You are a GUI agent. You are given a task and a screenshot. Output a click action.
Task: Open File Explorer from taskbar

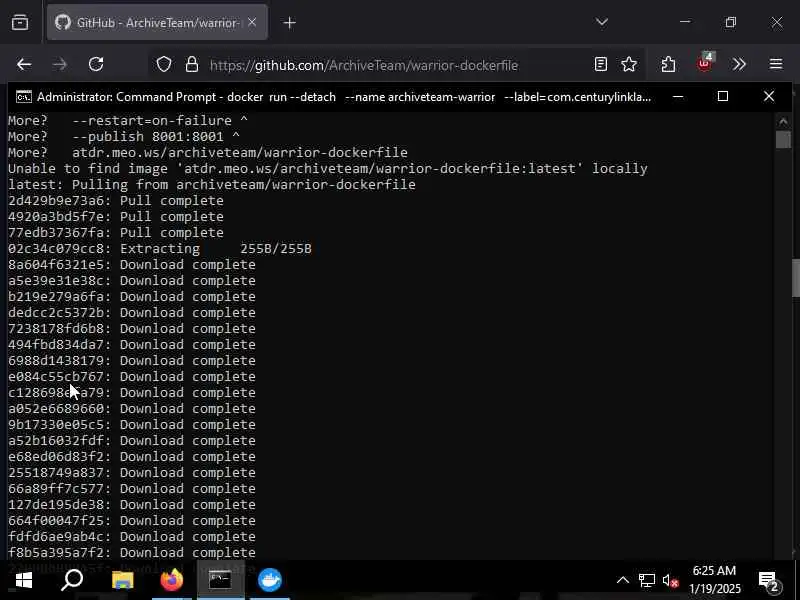[x=122, y=580]
